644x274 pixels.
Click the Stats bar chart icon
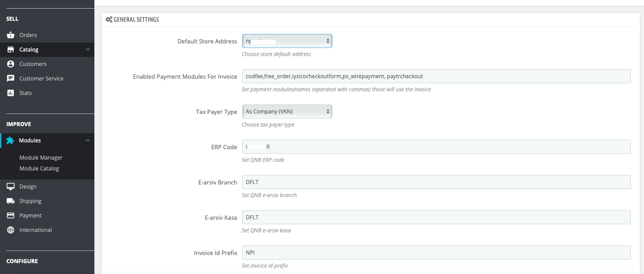click(x=10, y=93)
